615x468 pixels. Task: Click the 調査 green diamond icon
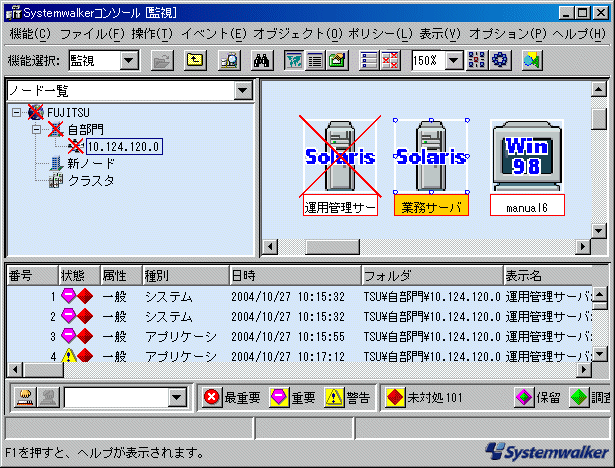(x=579, y=397)
